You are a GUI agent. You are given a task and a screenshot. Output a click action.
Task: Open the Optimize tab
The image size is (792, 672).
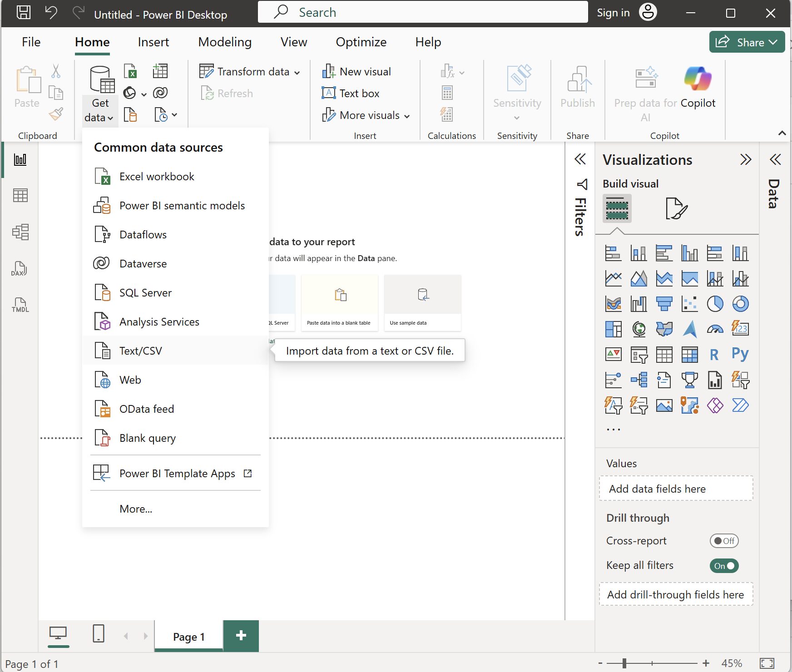tap(361, 42)
